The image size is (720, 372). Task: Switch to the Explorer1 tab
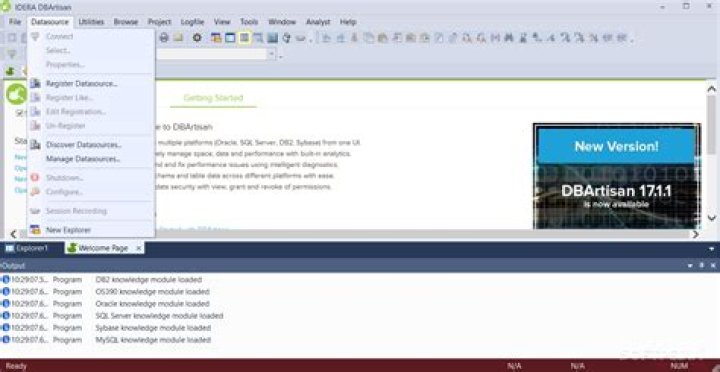(27, 248)
